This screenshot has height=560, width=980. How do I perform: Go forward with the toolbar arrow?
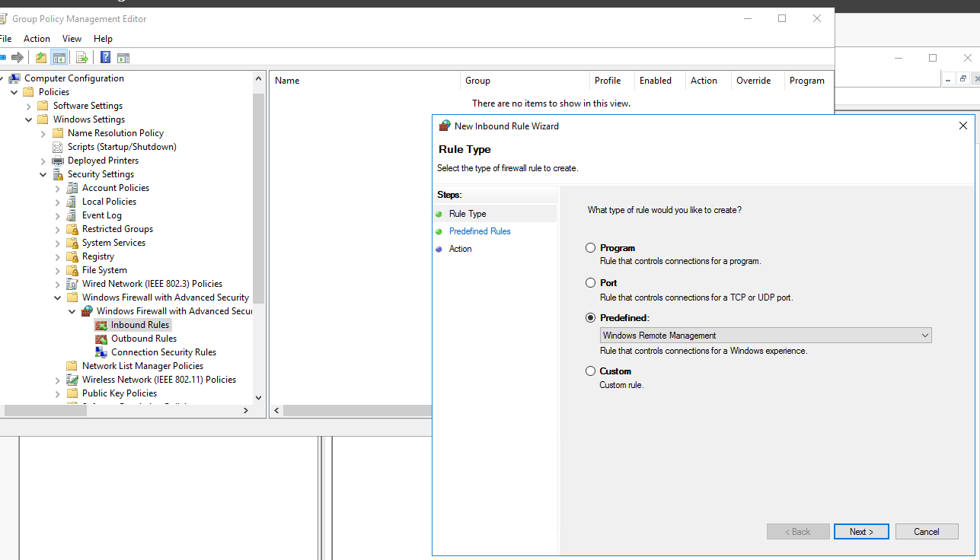click(18, 57)
